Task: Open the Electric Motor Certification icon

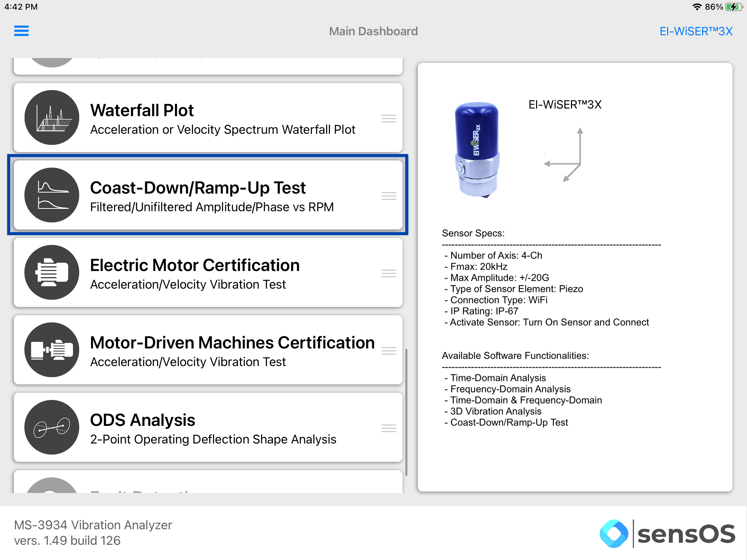Action: click(52, 272)
